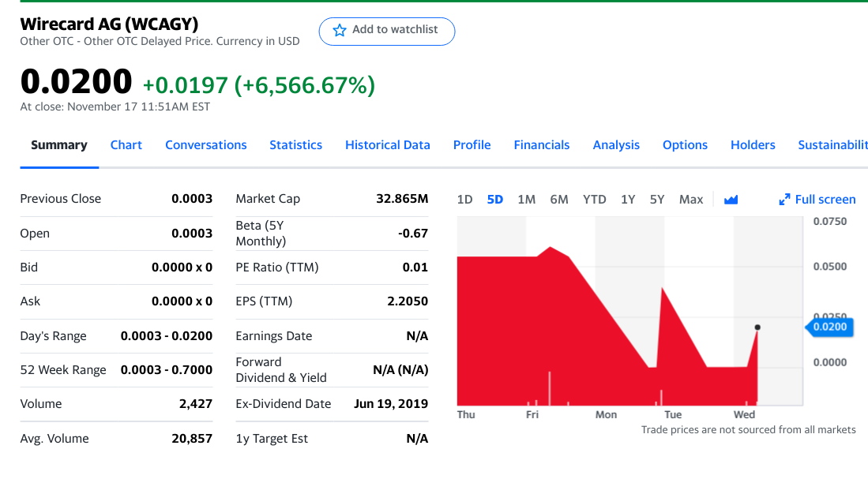Click the 1y Target Est label
Image resolution: width=868 pixels, height=479 pixels.
tap(272, 439)
